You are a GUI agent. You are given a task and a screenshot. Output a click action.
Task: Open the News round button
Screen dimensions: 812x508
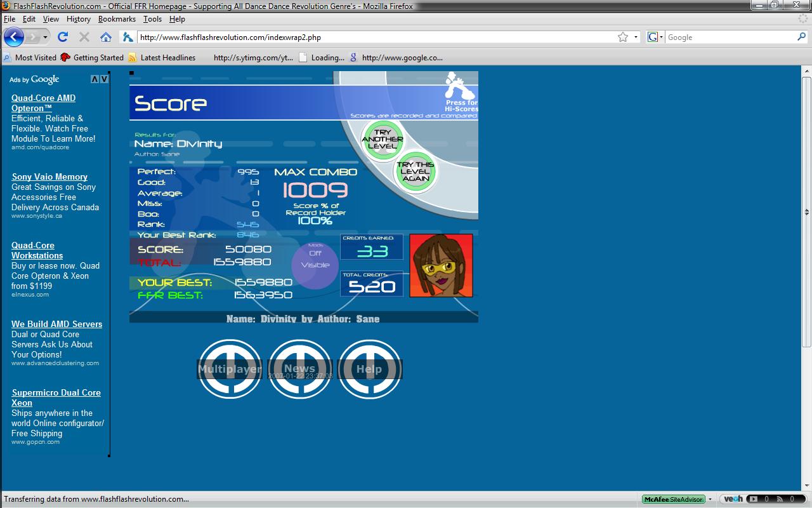pos(299,369)
